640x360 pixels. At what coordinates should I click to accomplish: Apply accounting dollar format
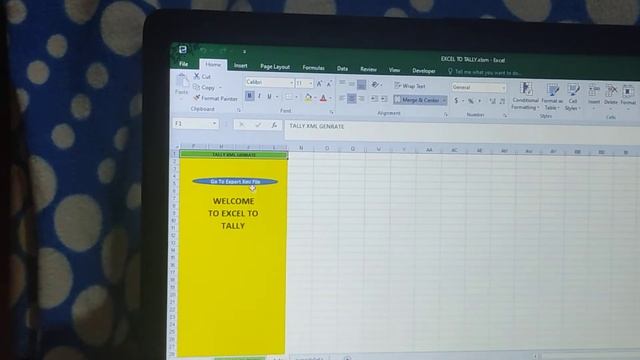tap(456, 101)
